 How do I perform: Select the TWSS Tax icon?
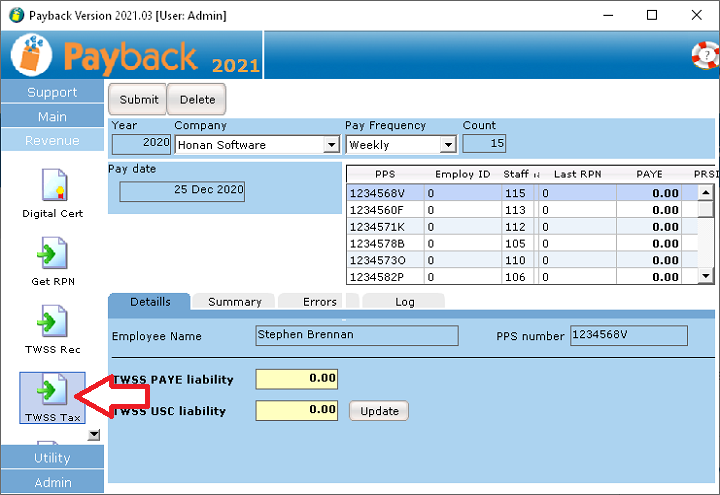tap(51, 391)
